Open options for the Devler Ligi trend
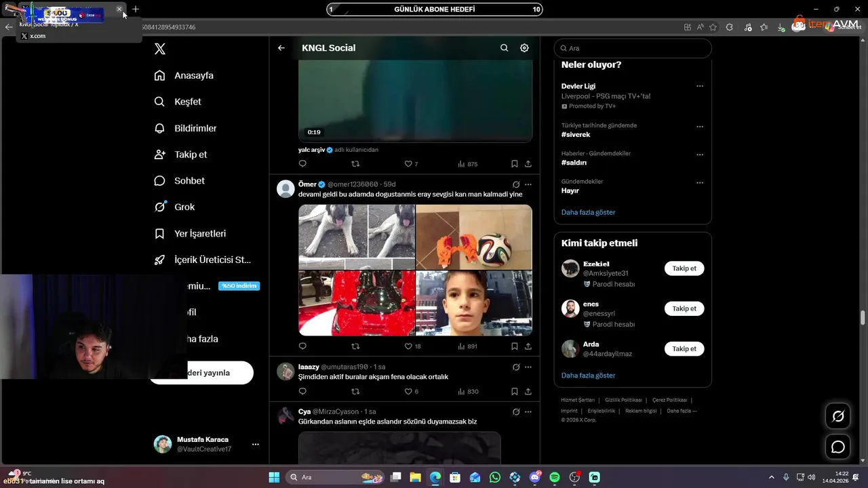868x488 pixels. [700, 86]
